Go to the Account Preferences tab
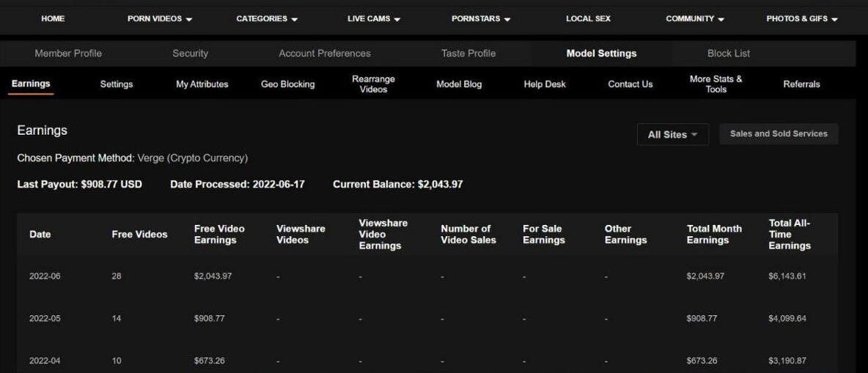This screenshot has height=373, width=868. tap(325, 53)
